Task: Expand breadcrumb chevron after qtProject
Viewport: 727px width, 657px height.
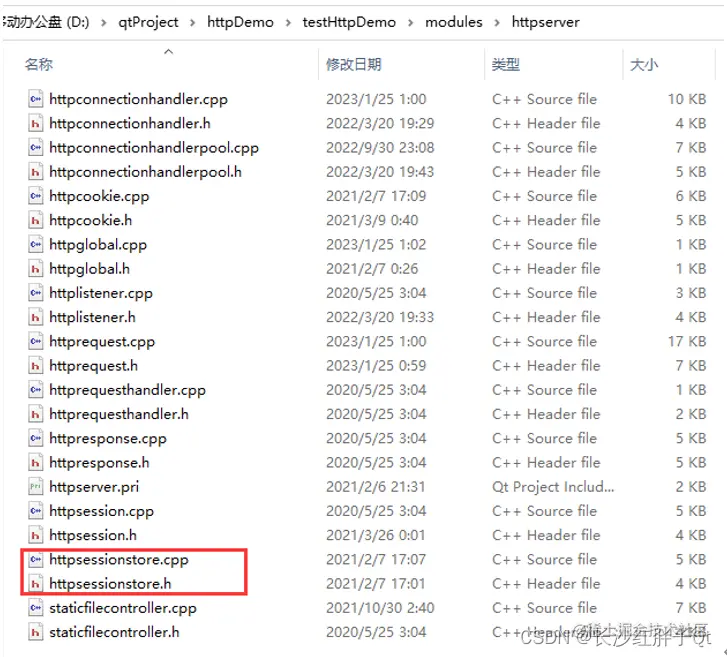Action: (x=192, y=22)
